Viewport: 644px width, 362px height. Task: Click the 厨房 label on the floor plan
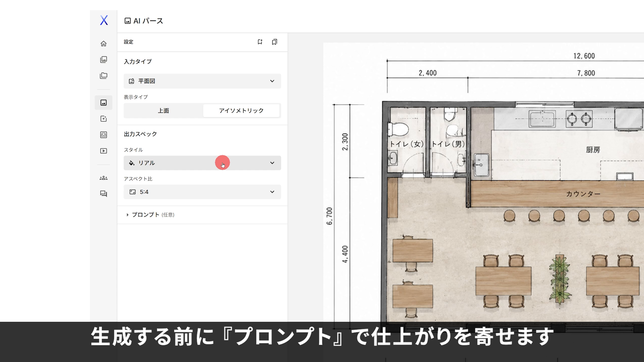[x=593, y=150]
